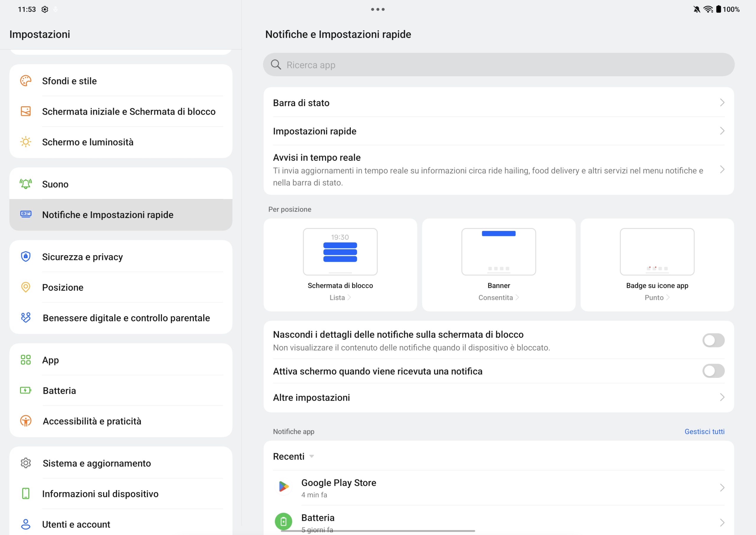Tap the location pin icon for Posizione
This screenshot has height=535, width=756.
pyautogui.click(x=26, y=287)
